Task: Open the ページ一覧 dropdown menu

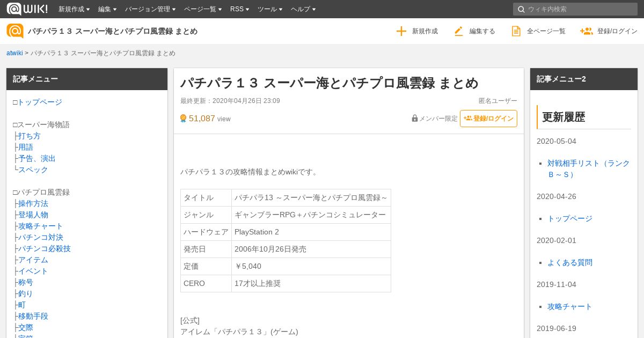Action: (203, 9)
